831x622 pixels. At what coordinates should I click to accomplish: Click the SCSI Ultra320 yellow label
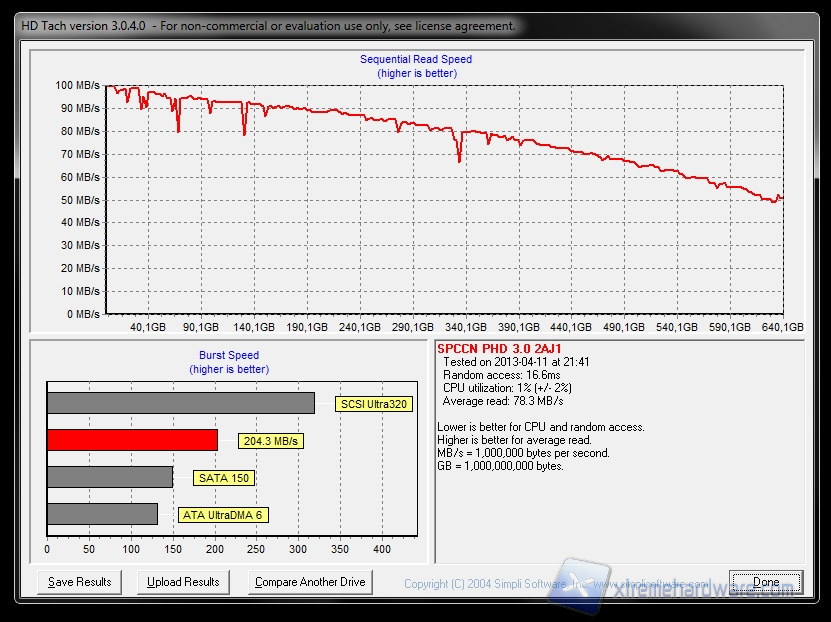[x=374, y=404]
